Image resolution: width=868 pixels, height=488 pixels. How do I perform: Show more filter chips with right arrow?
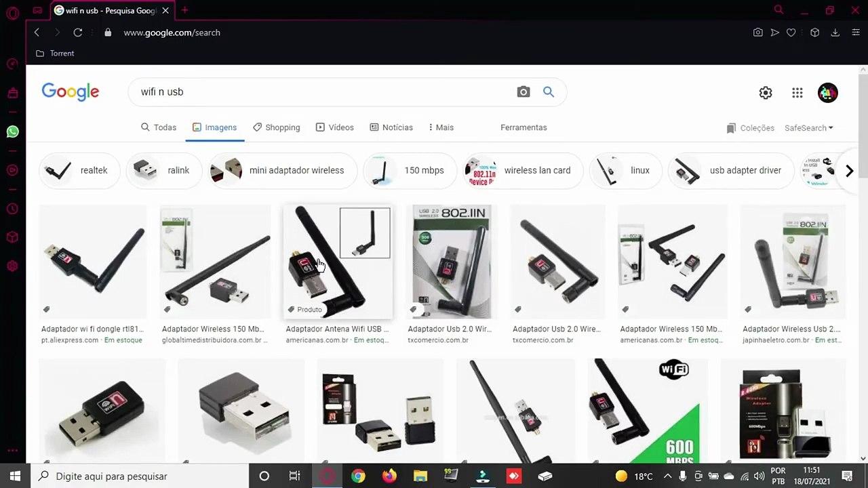tap(849, 171)
